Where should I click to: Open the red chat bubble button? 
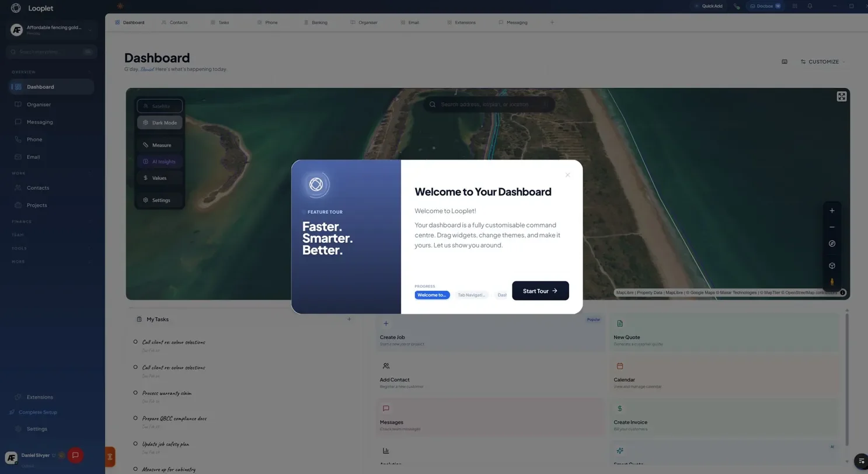pyautogui.click(x=75, y=455)
